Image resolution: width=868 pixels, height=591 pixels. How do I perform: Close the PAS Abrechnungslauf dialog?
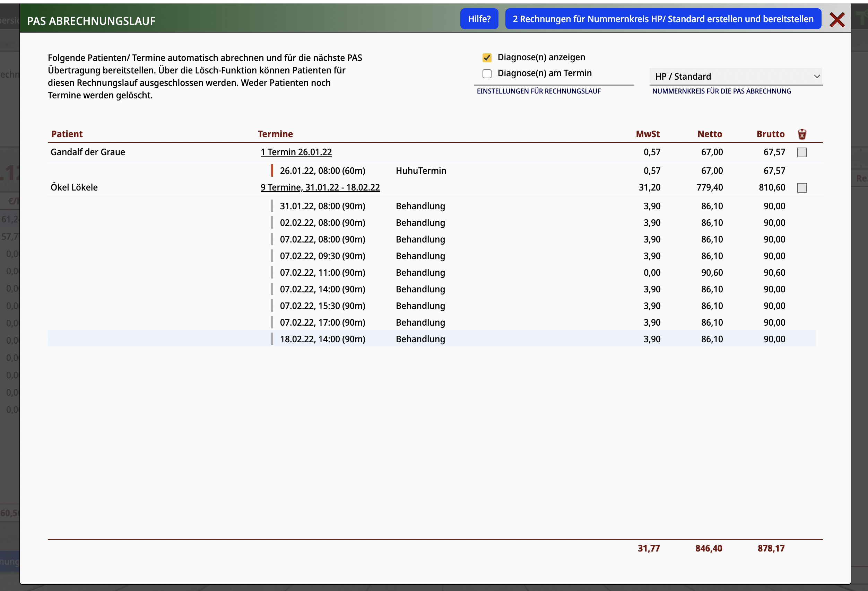click(x=836, y=19)
